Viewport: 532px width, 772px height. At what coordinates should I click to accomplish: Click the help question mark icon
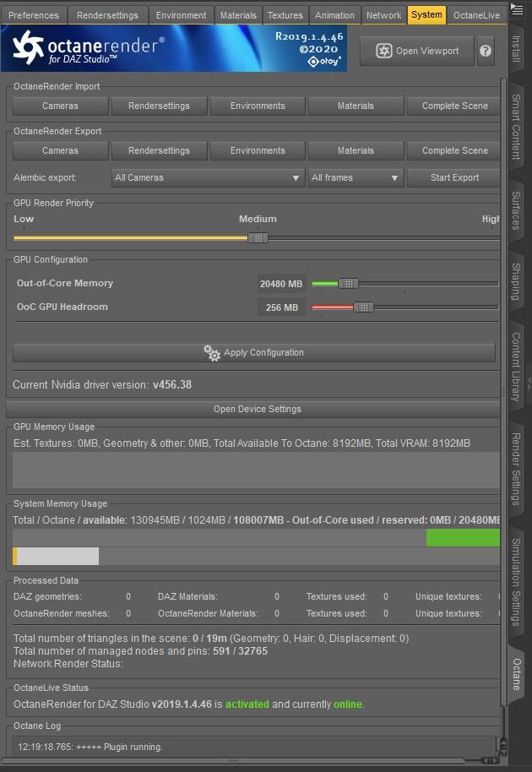coord(486,51)
